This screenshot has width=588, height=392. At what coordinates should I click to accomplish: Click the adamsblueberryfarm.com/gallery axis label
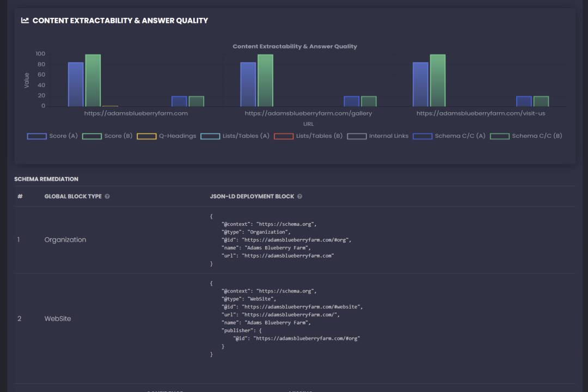click(x=308, y=114)
